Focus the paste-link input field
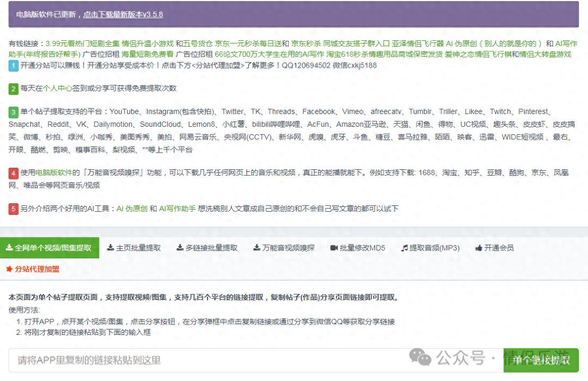The image size is (588, 381). [256, 360]
